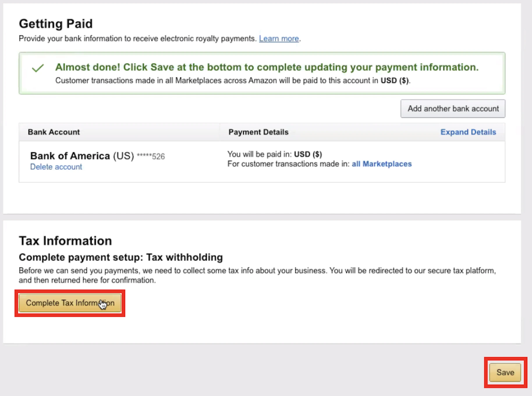
Task: Click the Almost done headline text
Action: point(266,67)
